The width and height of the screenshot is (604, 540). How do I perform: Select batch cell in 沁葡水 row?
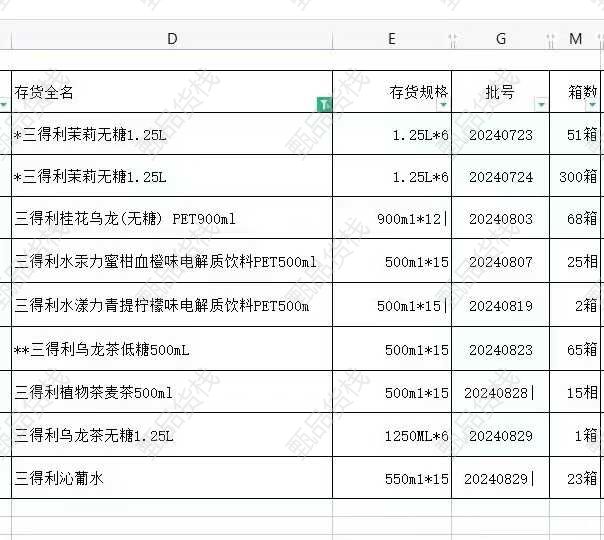(x=500, y=478)
